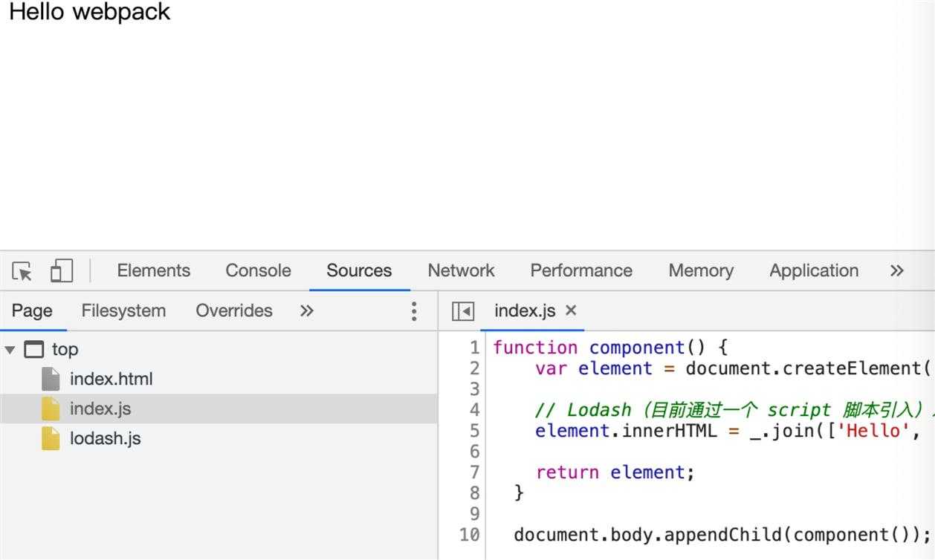Set breakpoint on line number 5
Viewport: 935px width, 560px height.
474,431
